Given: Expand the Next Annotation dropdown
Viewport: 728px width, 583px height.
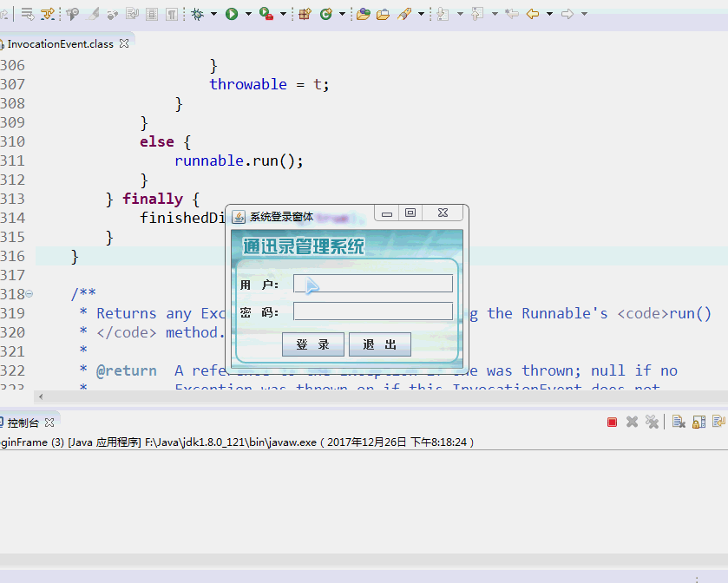Looking at the screenshot, I should (460, 15).
